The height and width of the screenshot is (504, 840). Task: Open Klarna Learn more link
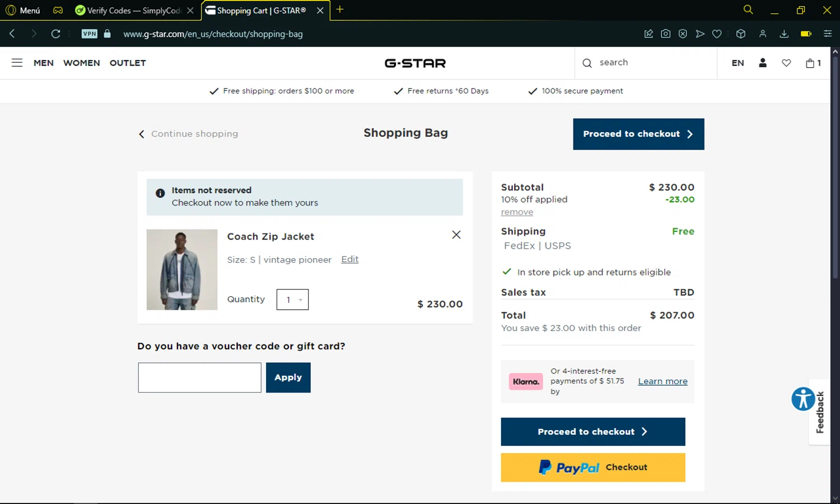click(662, 381)
